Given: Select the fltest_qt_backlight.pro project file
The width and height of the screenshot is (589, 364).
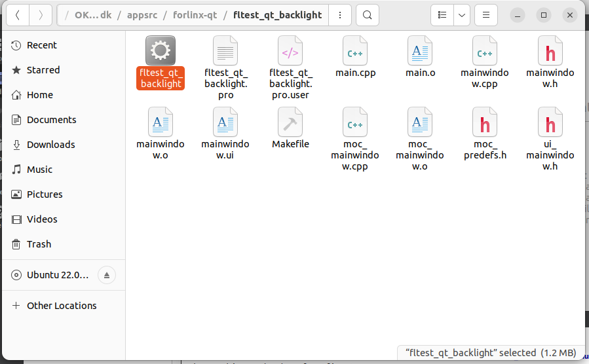Looking at the screenshot, I should click(x=225, y=51).
